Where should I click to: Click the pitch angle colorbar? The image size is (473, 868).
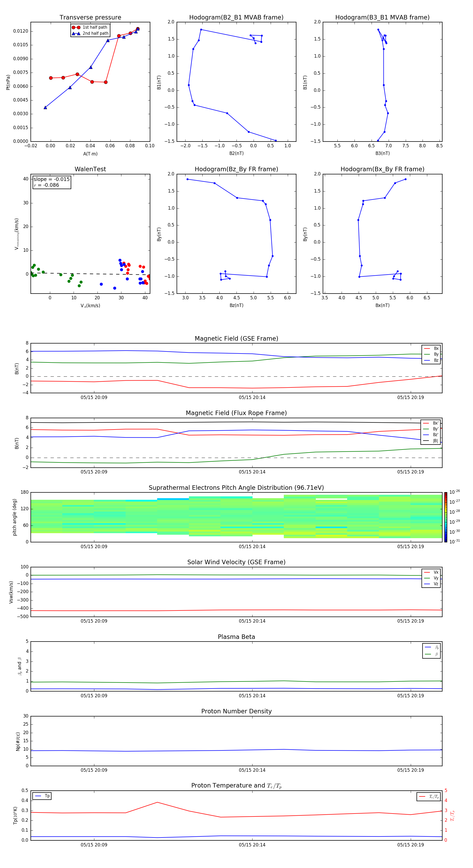coord(446,517)
